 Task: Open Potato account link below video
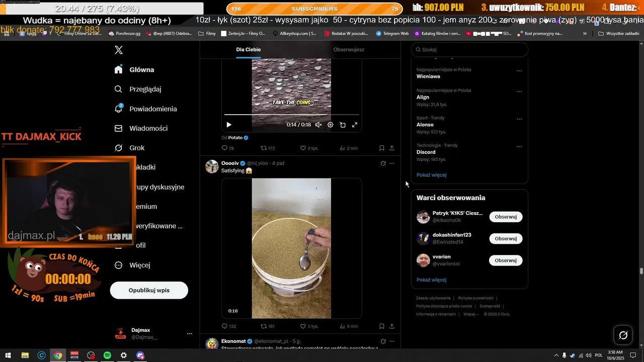coord(235,137)
